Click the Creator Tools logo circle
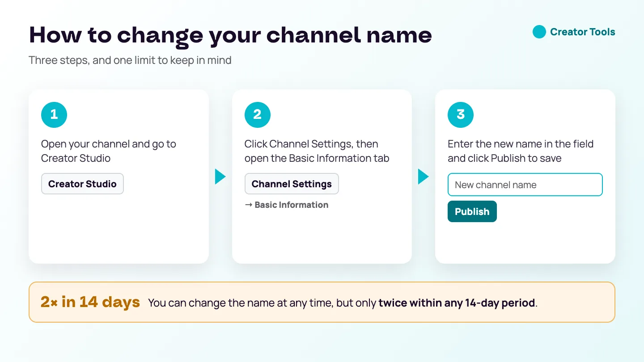 pos(539,32)
